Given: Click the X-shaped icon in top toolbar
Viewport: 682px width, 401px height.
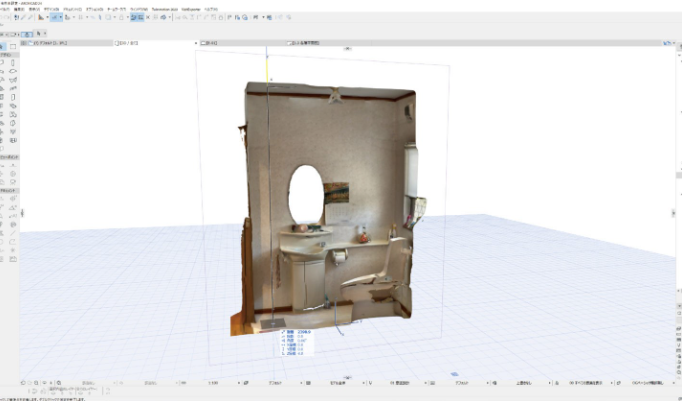Looking at the screenshot, I should click(148, 17).
